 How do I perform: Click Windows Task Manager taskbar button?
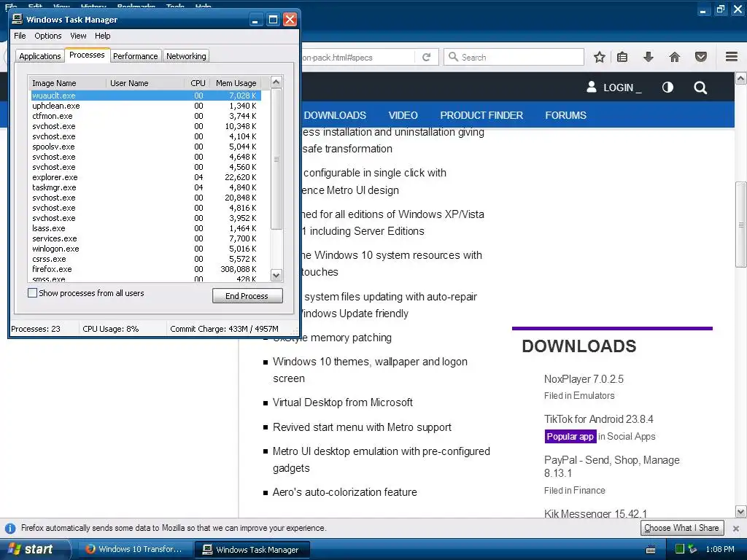tap(252, 550)
